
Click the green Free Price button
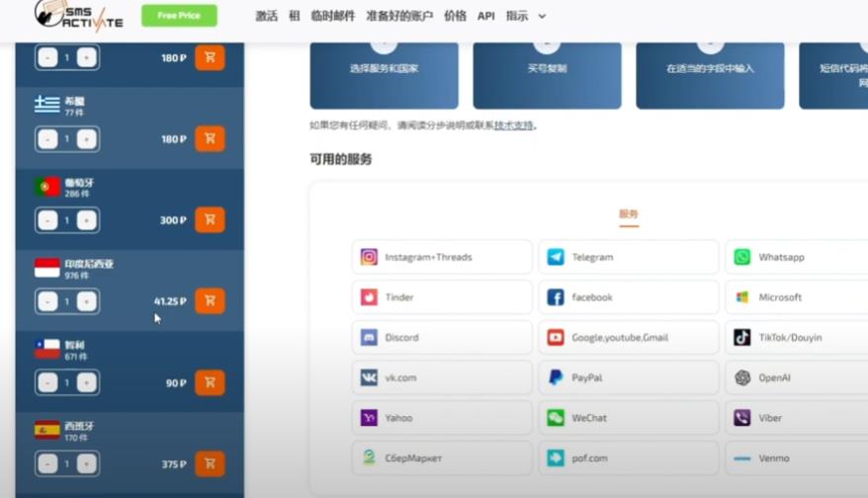179,16
